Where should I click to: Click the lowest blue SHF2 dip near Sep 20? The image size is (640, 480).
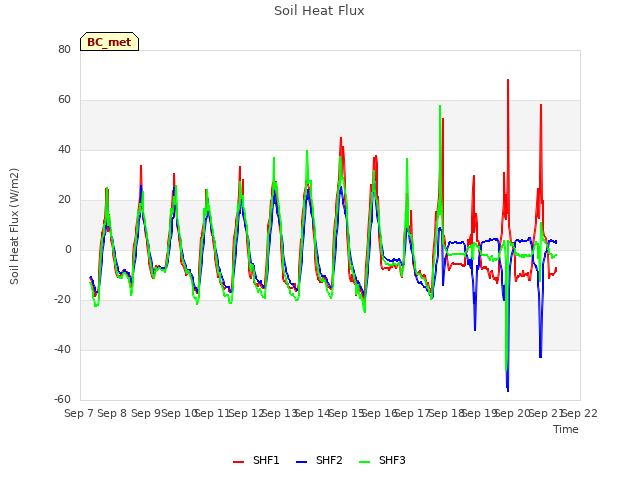pyautogui.click(x=508, y=391)
